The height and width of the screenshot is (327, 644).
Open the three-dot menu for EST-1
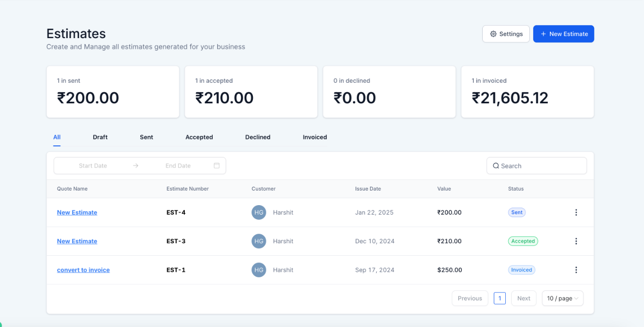576,270
